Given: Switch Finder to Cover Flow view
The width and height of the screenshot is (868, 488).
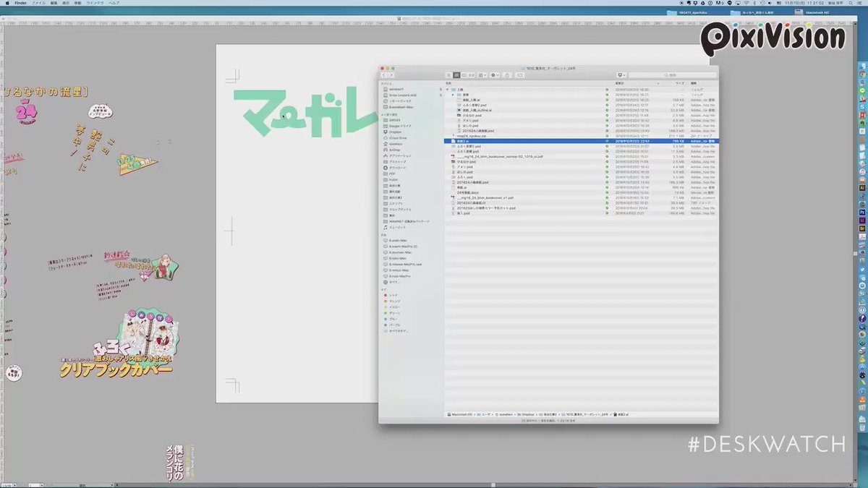Looking at the screenshot, I should point(471,75).
